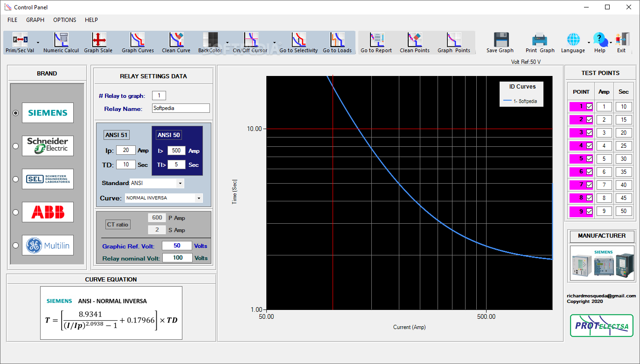Click the I> 500 Amp field
This screenshot has height=364, width=640.
tap(177, 151)
